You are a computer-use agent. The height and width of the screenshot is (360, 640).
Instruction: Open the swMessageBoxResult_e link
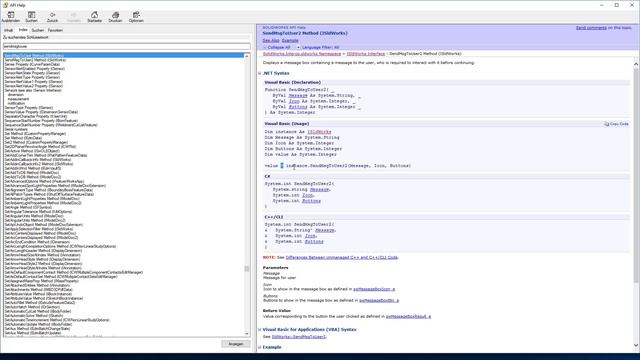click(409, 316)
